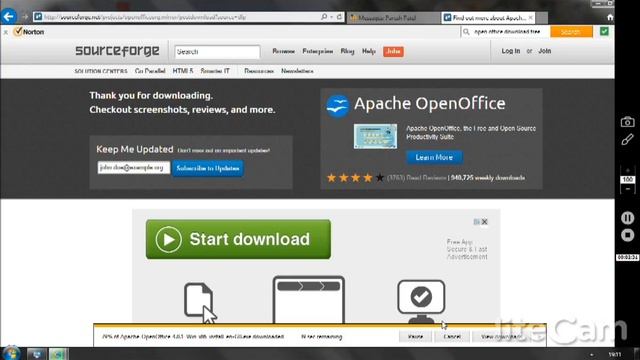This screenshot has height=360, width=640.
Task: Click the second taskbar application icon
Action: pyautogui.click(x=58, y=354)
